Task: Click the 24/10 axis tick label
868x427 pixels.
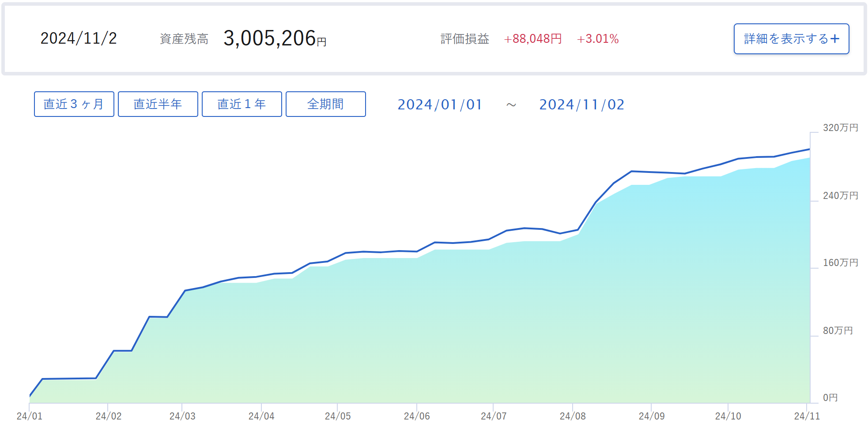Action: [x=728, y=416]
